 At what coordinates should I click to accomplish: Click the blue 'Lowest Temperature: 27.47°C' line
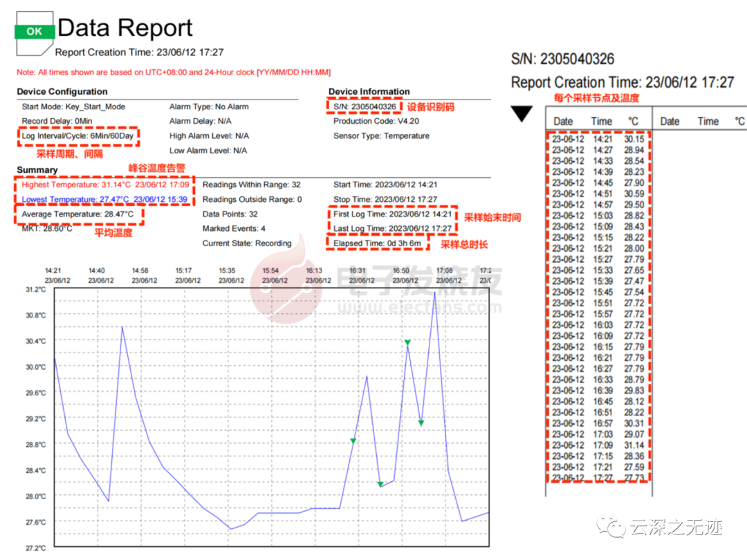click(x=104, y=200)
